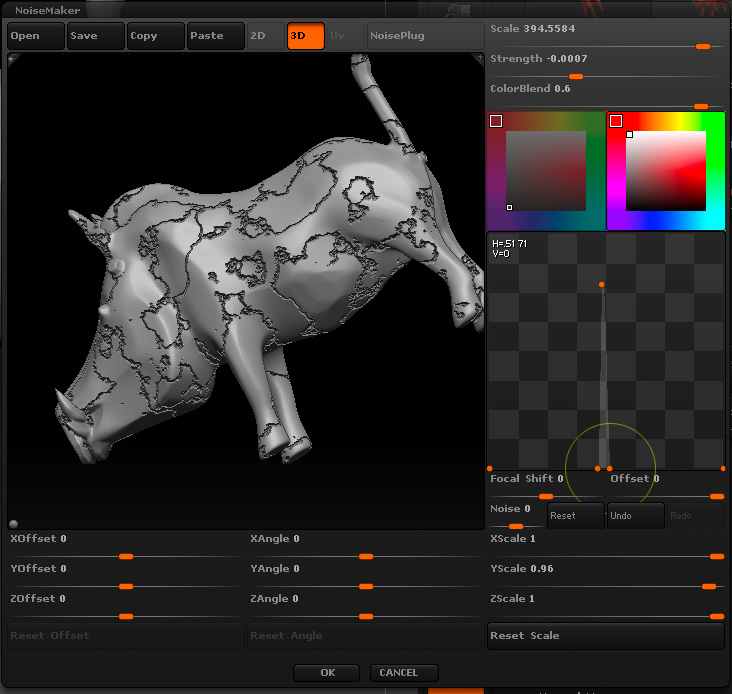Click the YAngle slider
This screenshot has height=694, width=732.
pos(365,586)
